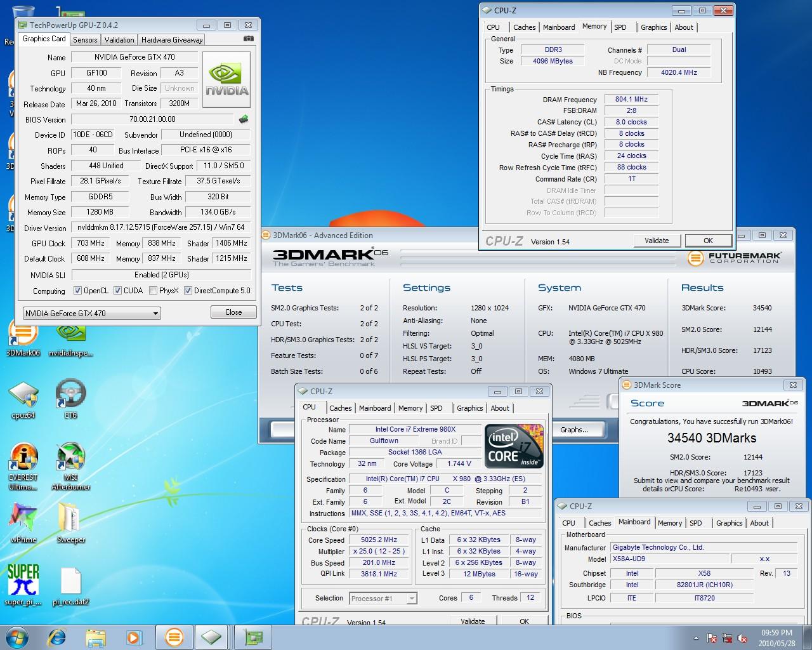Switch to GPU-Z taskbar button

click(x=253, y=637)
